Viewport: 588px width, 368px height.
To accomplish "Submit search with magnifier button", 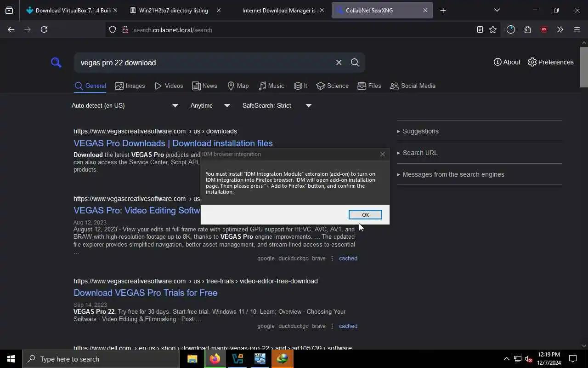I will pos(355,63).
